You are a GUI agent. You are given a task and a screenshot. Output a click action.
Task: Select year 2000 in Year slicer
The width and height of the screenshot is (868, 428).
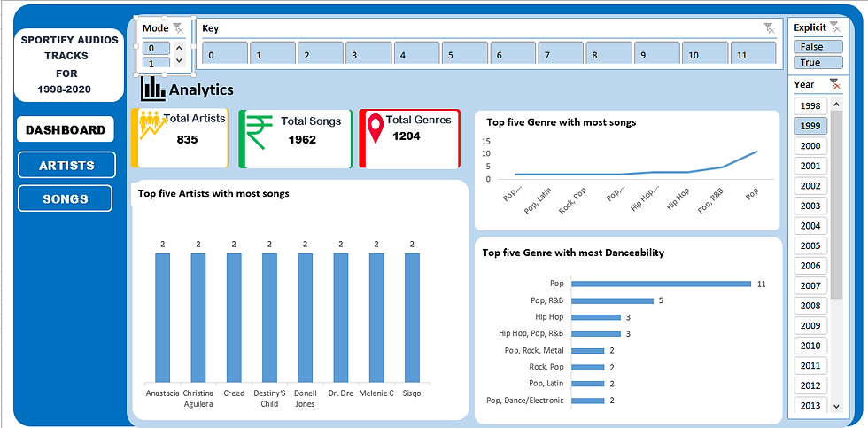click(x=810, y=145)
